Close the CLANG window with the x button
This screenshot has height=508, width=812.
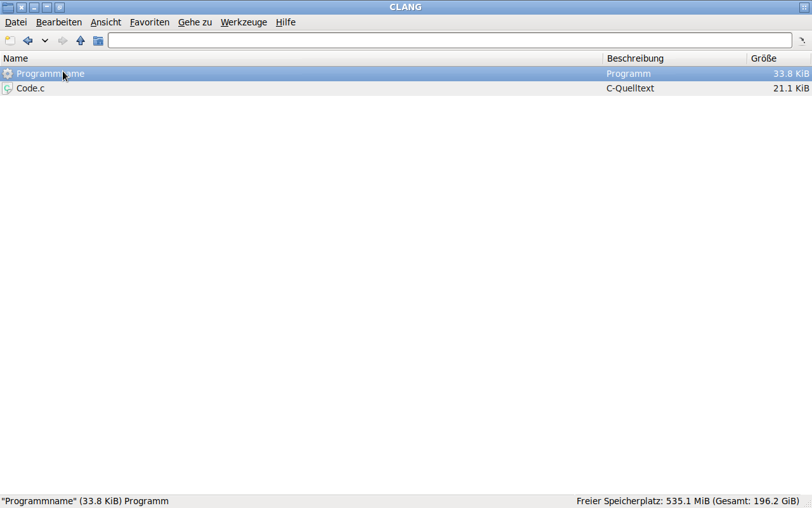pyautogui.click(x=22, y=8)
